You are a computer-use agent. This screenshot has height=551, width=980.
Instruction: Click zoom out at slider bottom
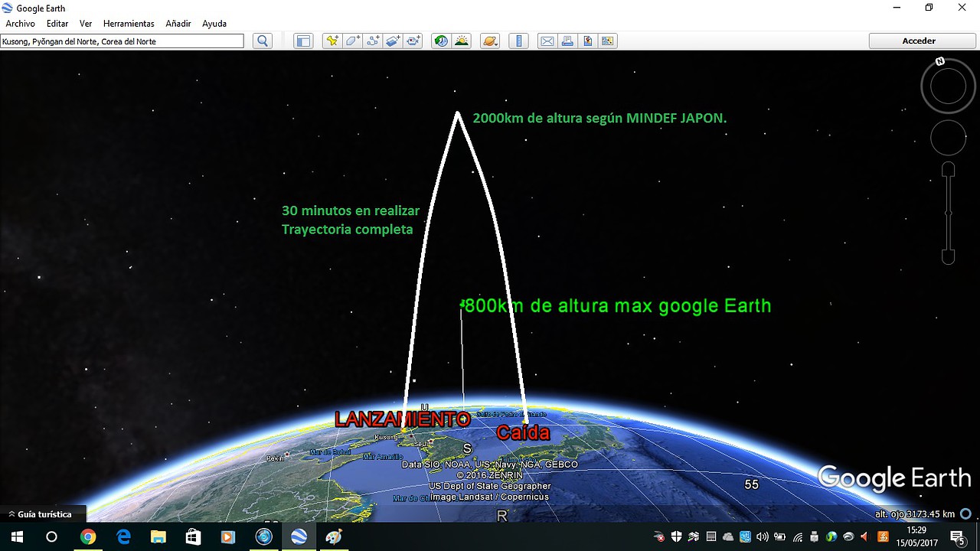coord(948,257)
